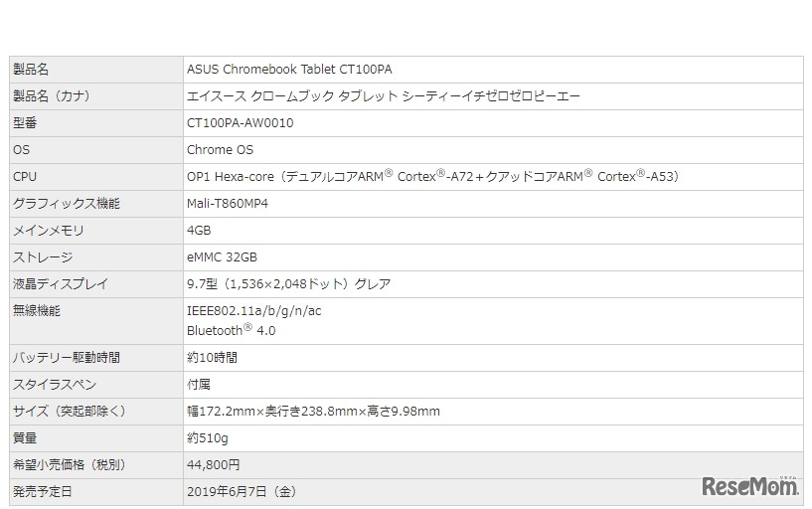812x509 pixels.
Task: Click the メインメモリ label
Action: (48, 231)
